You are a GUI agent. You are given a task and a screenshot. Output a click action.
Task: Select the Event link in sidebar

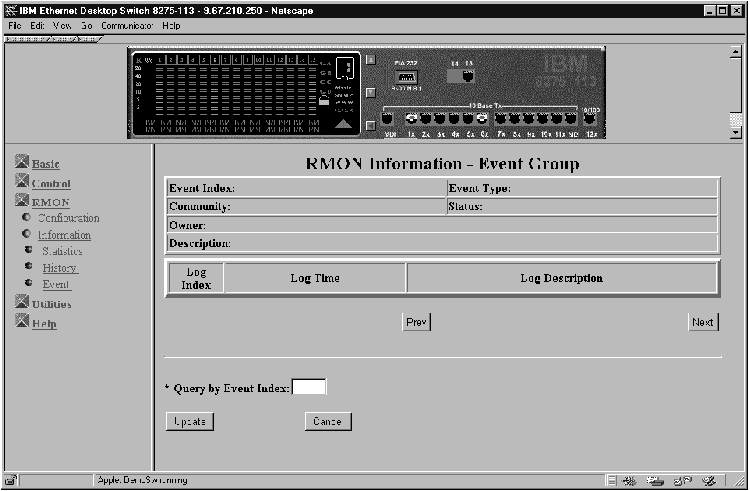(x=56, y=285)
